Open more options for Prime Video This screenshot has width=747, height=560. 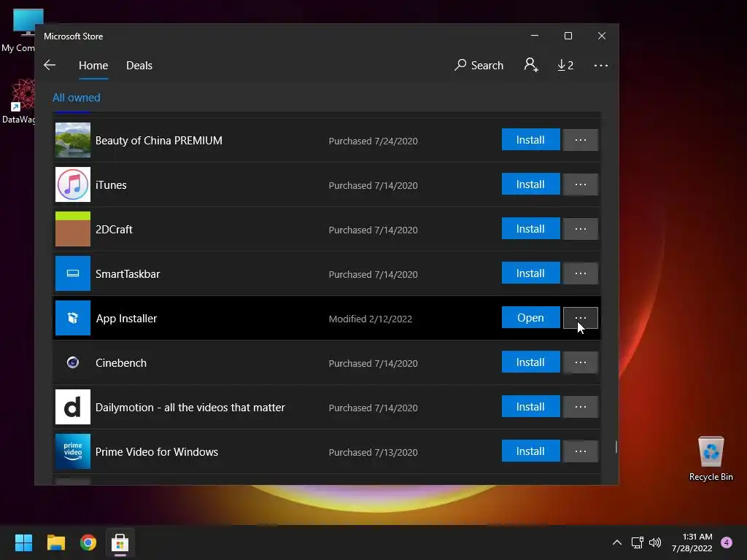tap(580, 451)
